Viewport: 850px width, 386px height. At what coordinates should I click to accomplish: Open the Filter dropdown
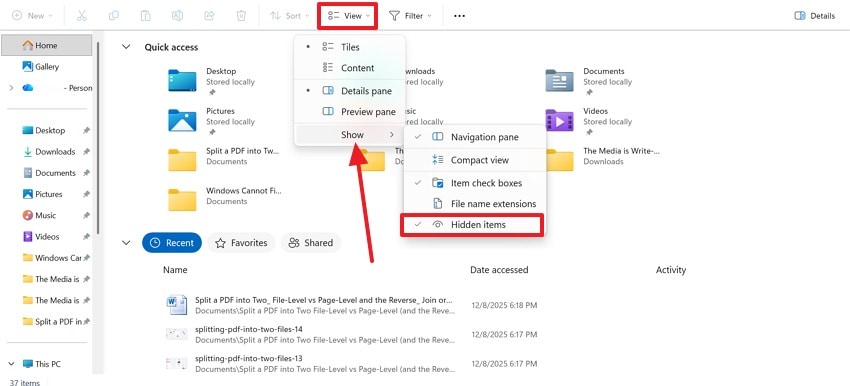point(410,16)
